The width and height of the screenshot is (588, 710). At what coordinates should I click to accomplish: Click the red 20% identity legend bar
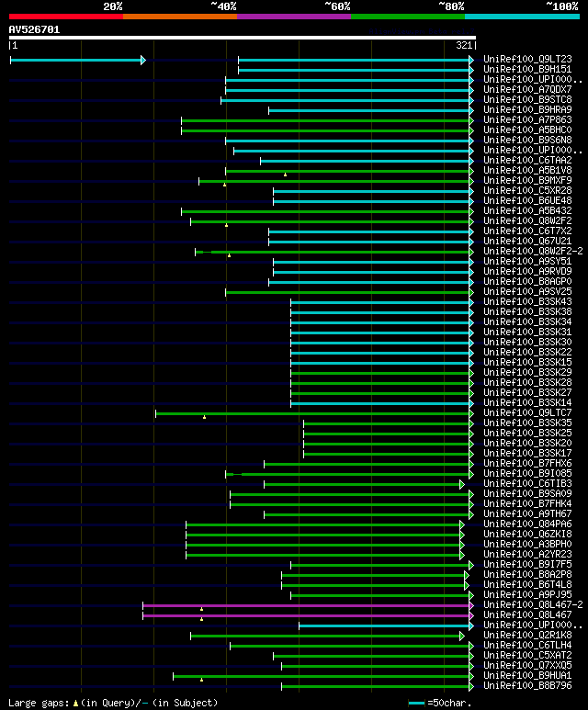pyautogui.click(x=66, y=17)
